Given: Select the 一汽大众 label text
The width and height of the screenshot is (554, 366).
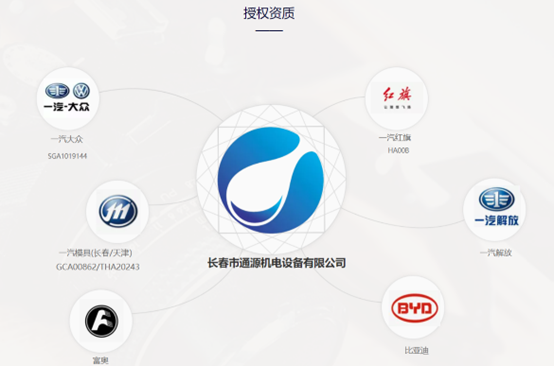Looking at the screenshot, I should (x=67, y=139).
